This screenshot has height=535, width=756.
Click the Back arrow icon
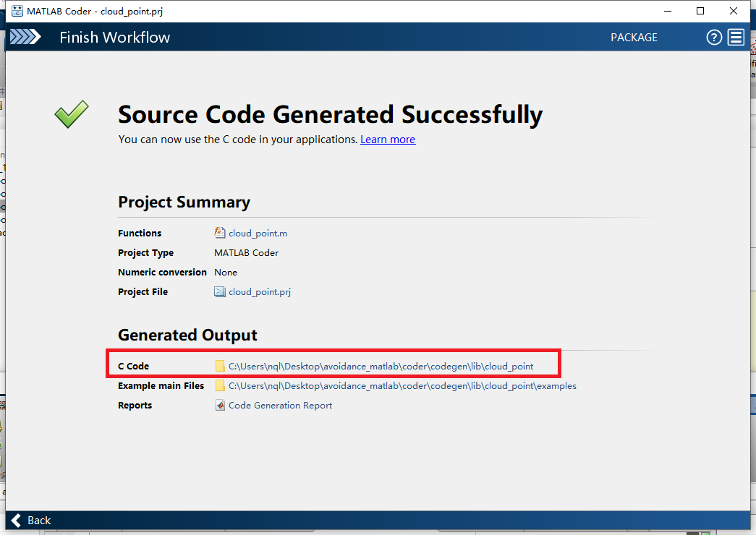[16, 521]
